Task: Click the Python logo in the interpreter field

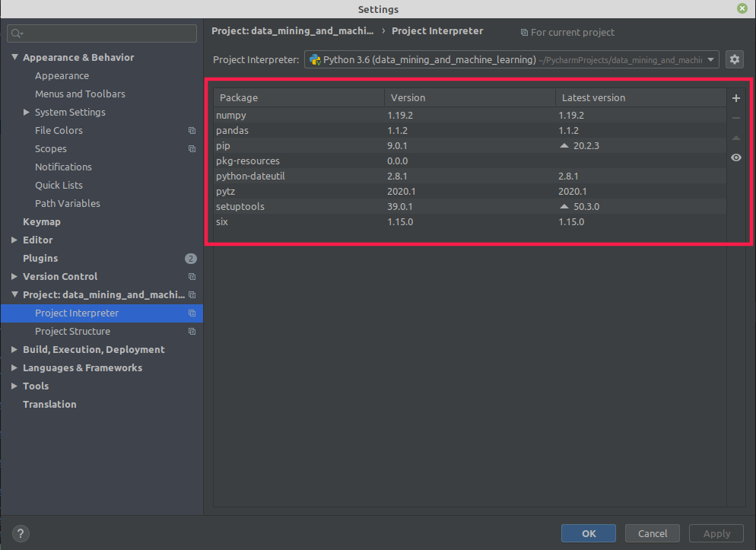Action: pos(315,59)
